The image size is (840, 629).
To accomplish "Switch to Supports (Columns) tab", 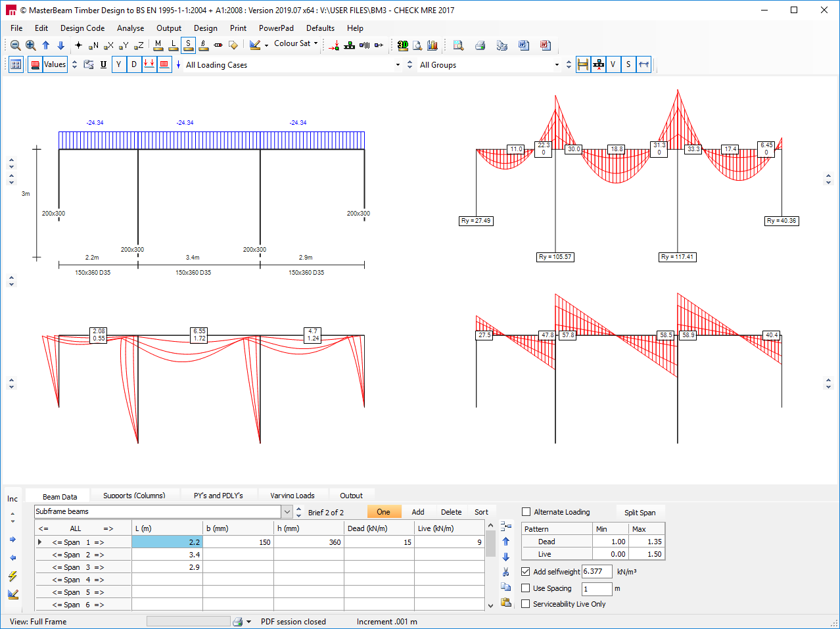I will tap(134, 496).
